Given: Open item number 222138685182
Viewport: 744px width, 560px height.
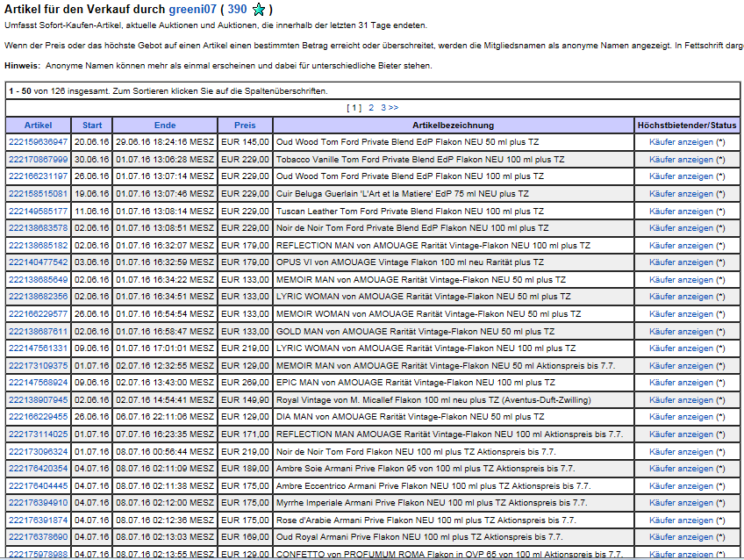Looking at the screenshot, I should click(x=39, y=246).
